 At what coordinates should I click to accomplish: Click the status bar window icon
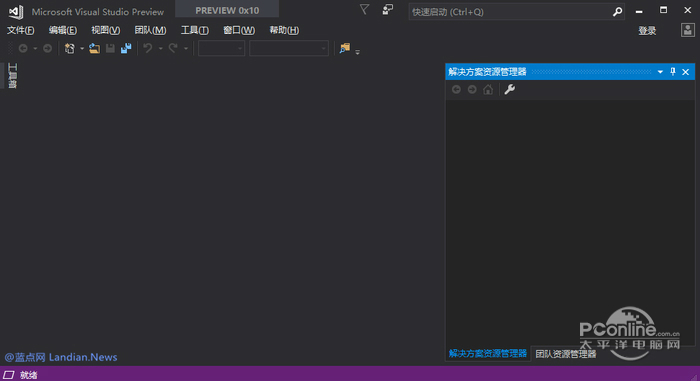pos(9,375)
